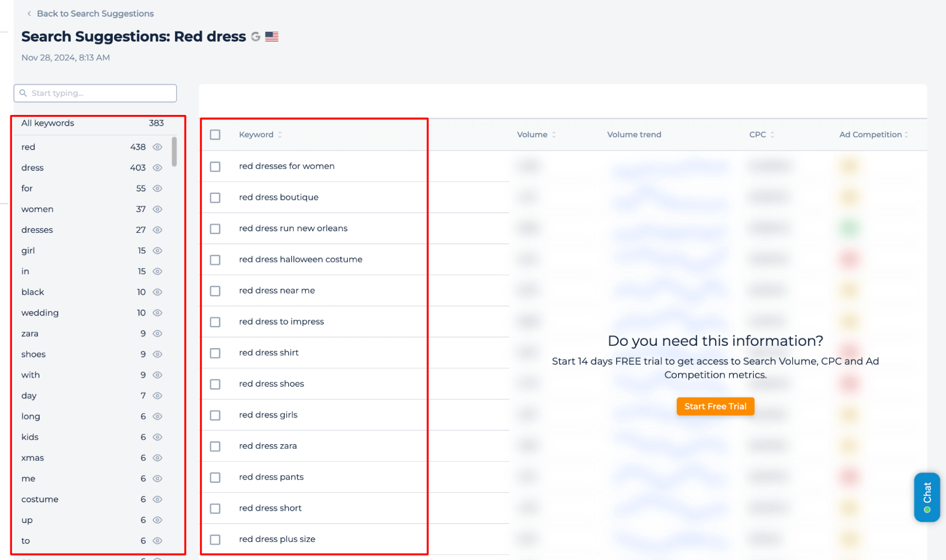This screenshot has height=560, width=946.
Task: Check the 'red dress plus size' checkbox
Action: coord(215,539)
